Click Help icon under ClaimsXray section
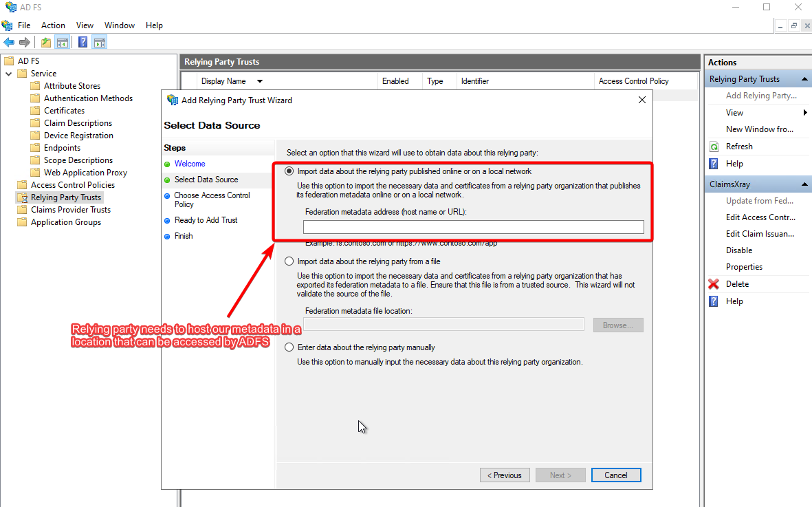 (x=714, y=301)
